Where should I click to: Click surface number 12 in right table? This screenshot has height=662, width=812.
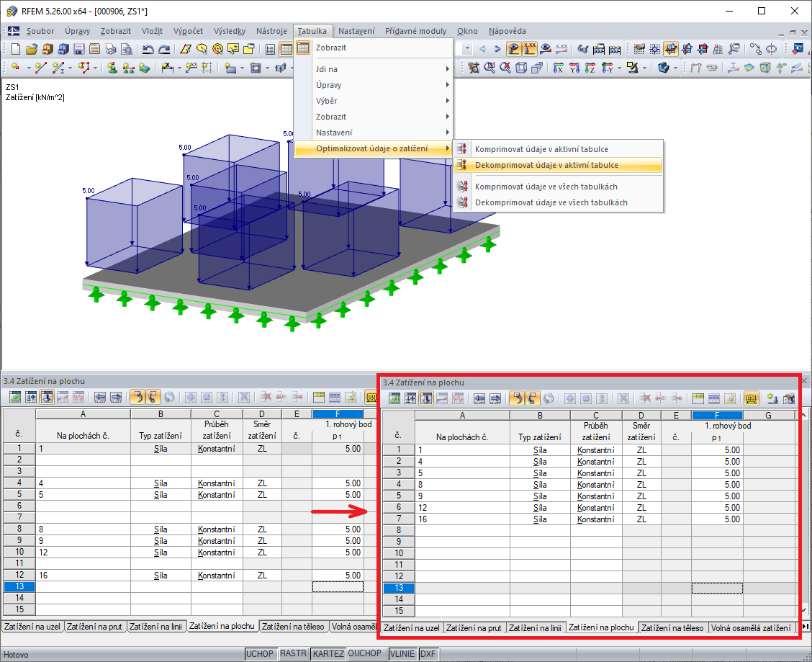coord(462,508)
